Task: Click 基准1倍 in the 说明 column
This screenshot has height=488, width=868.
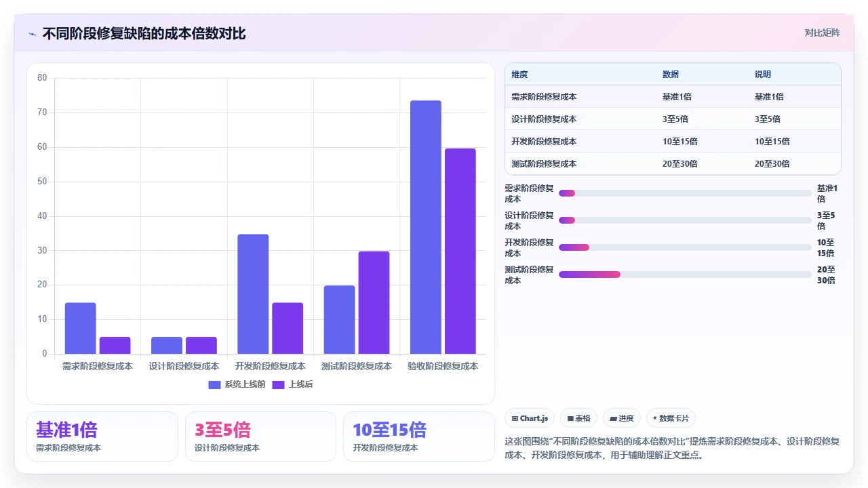Action: [x=769, y=97]
